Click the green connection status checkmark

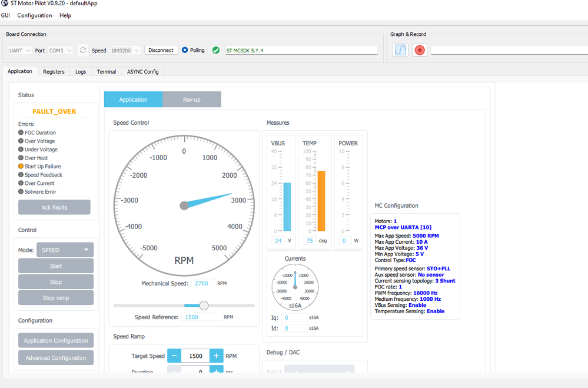click(216, 50)
